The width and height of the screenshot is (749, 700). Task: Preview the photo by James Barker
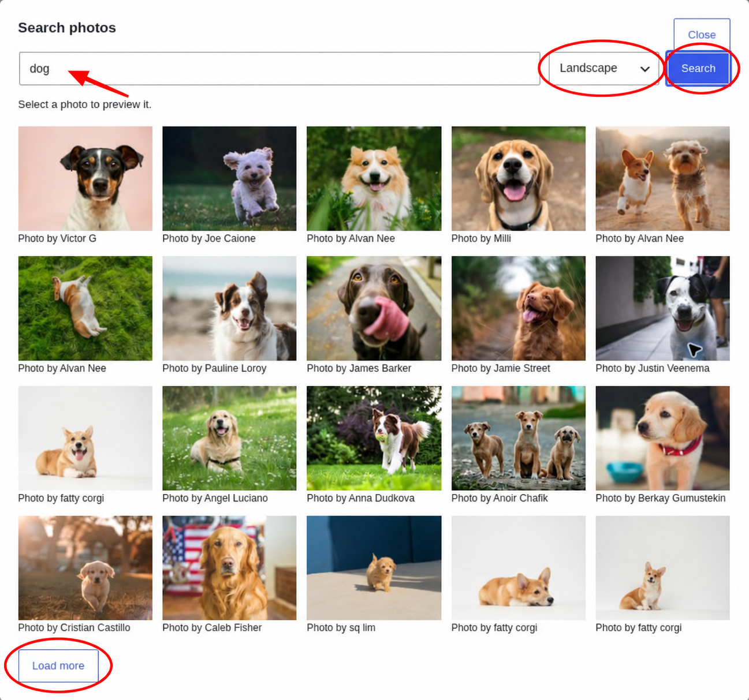374,309
